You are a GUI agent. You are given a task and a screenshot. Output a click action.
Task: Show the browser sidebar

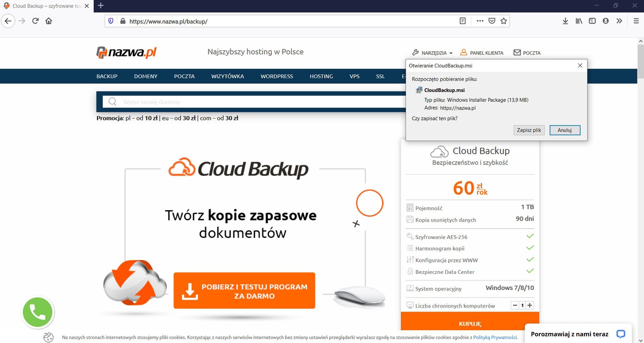[x=592, y=21]
